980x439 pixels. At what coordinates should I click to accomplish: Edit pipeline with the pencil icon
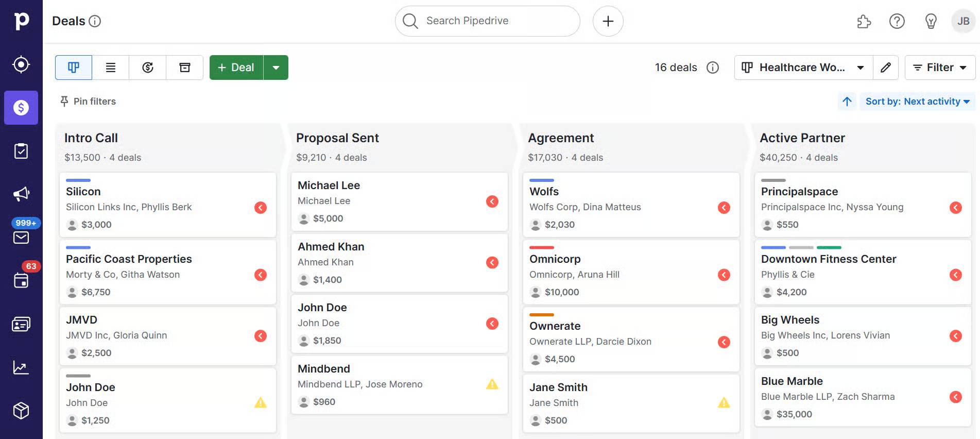(886, 67)
